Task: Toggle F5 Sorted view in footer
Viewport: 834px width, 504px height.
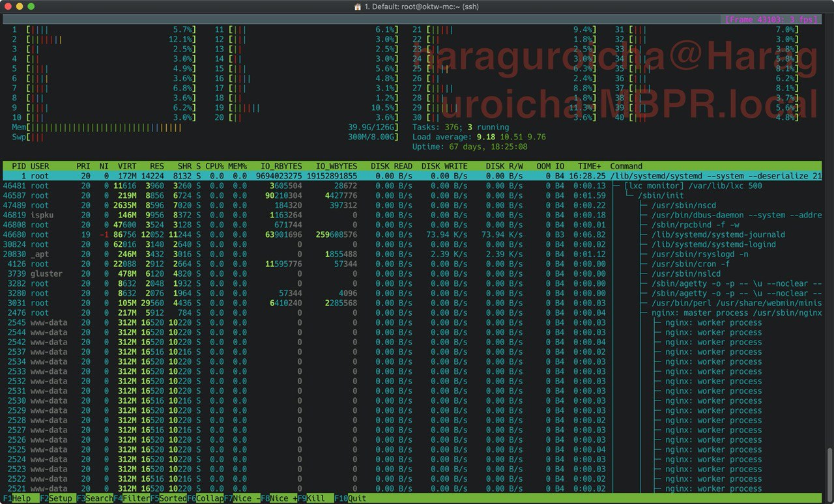Action: click(169, 499)
